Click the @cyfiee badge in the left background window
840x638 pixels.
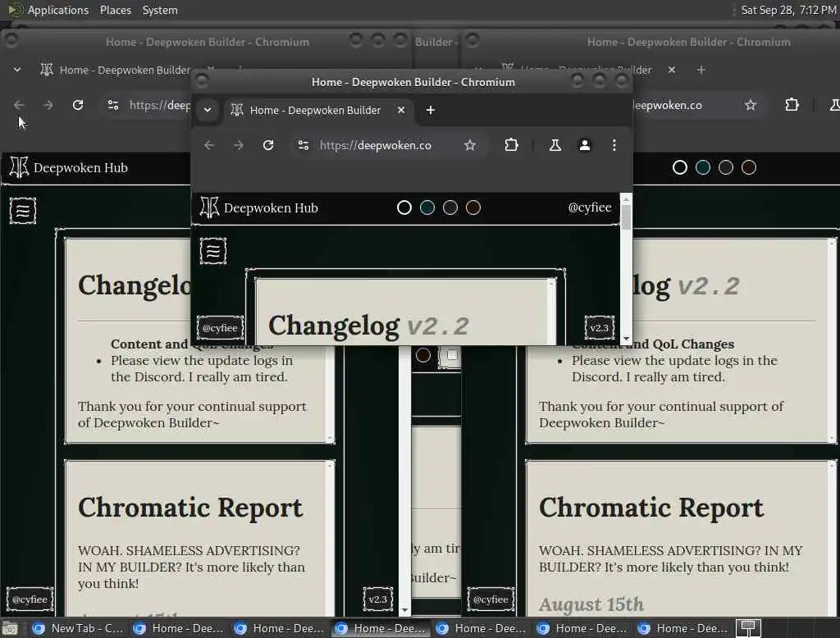30,599
